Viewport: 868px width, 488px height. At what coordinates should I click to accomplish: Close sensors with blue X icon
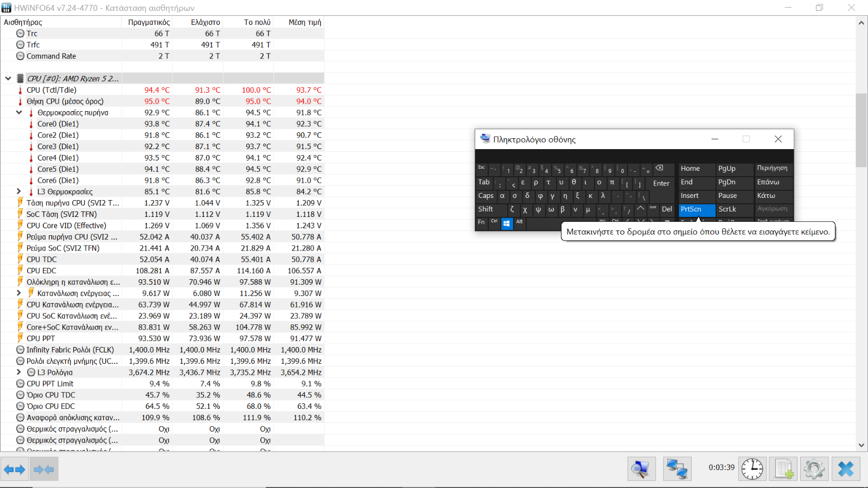tap(846, 469)
